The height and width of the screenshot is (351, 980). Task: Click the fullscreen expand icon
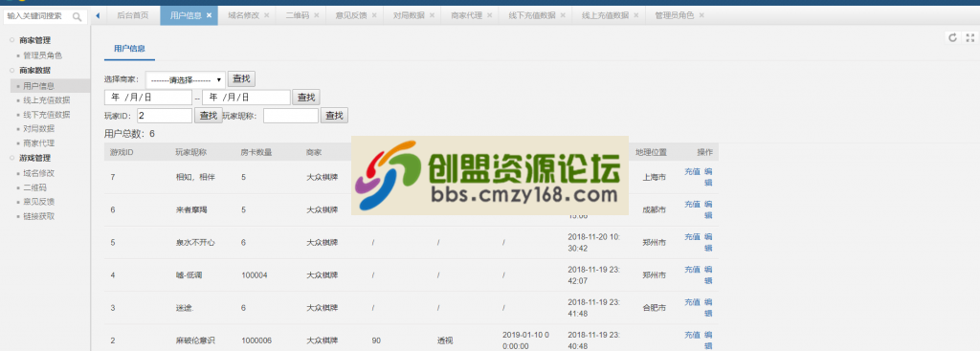(970, 37)
